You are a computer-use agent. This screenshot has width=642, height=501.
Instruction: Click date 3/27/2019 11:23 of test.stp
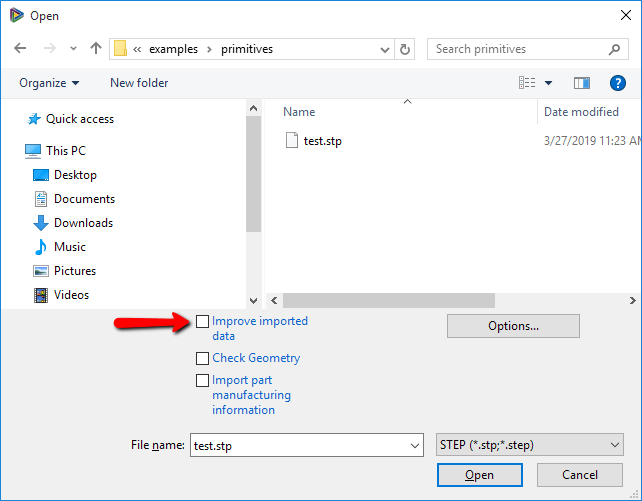pos(592,141)
